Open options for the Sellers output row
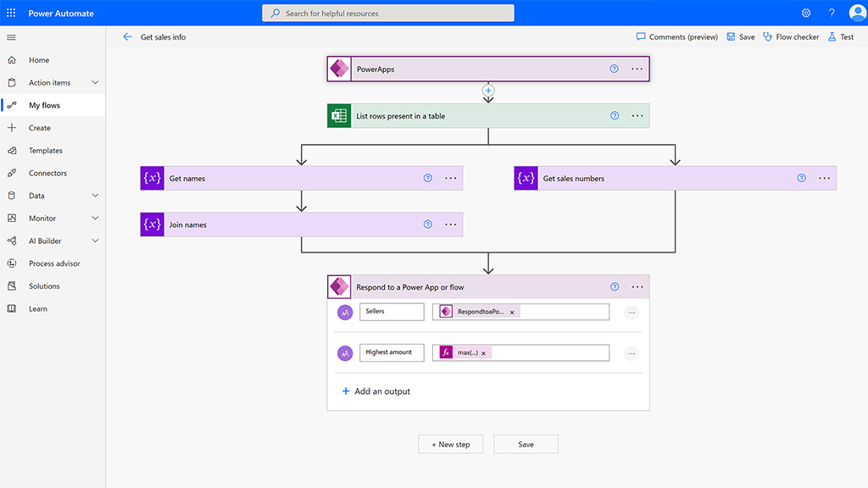 [x=632, y=313]
